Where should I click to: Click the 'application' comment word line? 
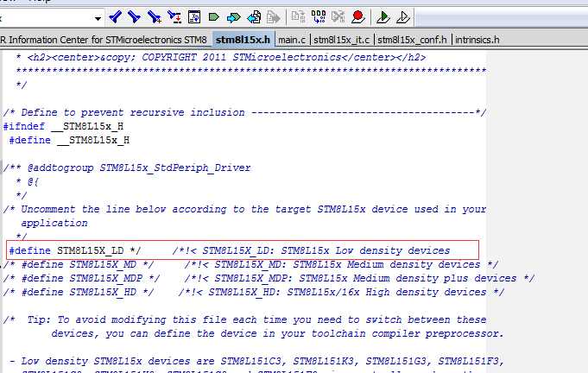(x=54, y=223)
